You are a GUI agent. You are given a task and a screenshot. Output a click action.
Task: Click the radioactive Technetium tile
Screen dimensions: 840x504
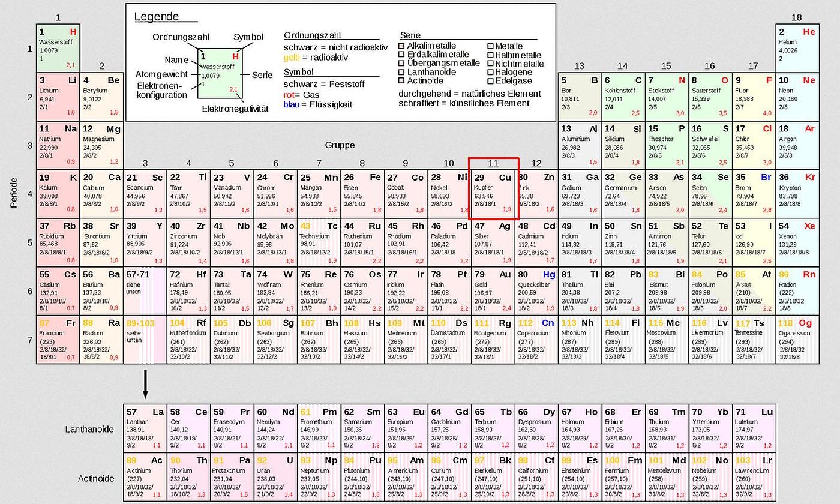pos(319,241)
